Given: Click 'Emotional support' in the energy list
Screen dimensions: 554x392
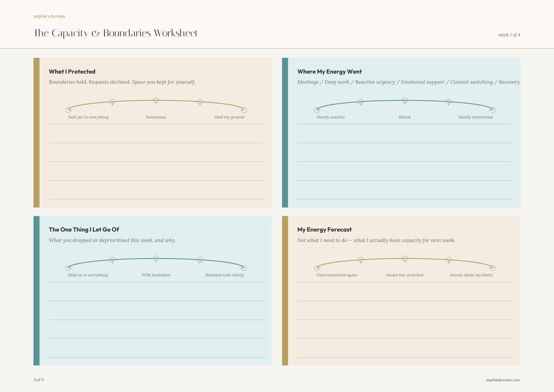Looking at the screenshot, I should point(423,82).
